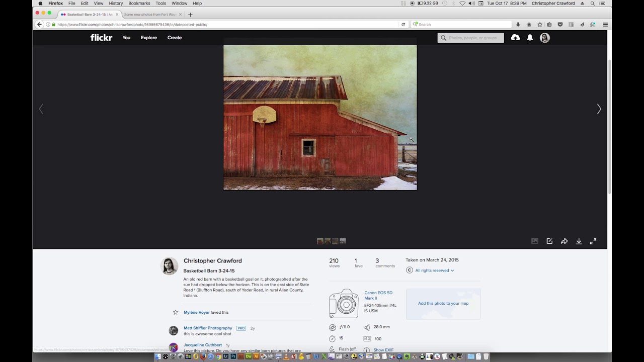This screenshot has height=362, width=644.
Task: Click the volume menu bar icon
Action: tap(471, 3)
